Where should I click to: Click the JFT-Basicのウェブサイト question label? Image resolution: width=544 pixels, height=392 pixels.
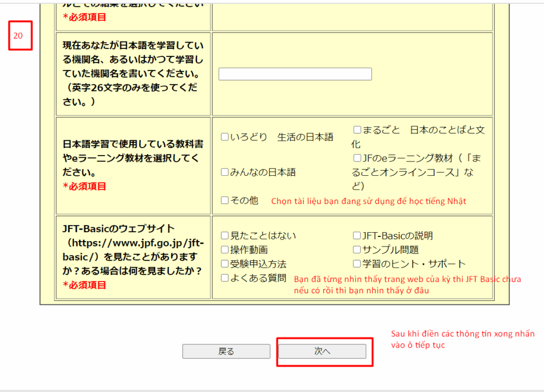[133, 250]
